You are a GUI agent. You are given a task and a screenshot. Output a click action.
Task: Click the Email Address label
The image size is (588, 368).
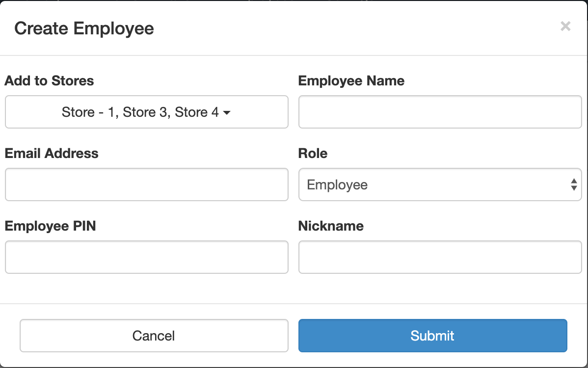(52, 153)
